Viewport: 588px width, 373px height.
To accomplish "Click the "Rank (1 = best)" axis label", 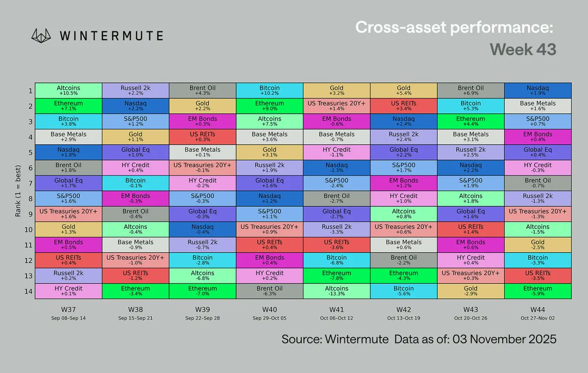I will coord(19,191).
